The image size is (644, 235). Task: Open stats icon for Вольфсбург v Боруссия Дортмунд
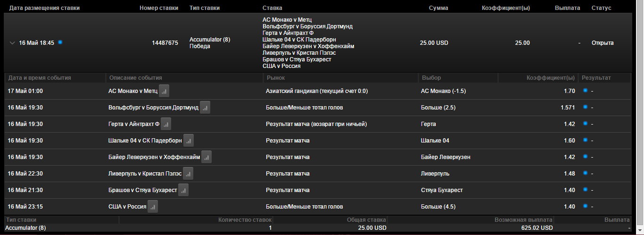click(205, 107)
